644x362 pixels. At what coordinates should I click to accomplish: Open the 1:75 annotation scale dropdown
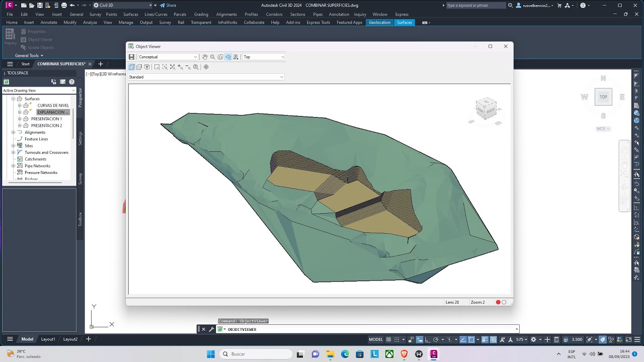[x=522, y=339]
